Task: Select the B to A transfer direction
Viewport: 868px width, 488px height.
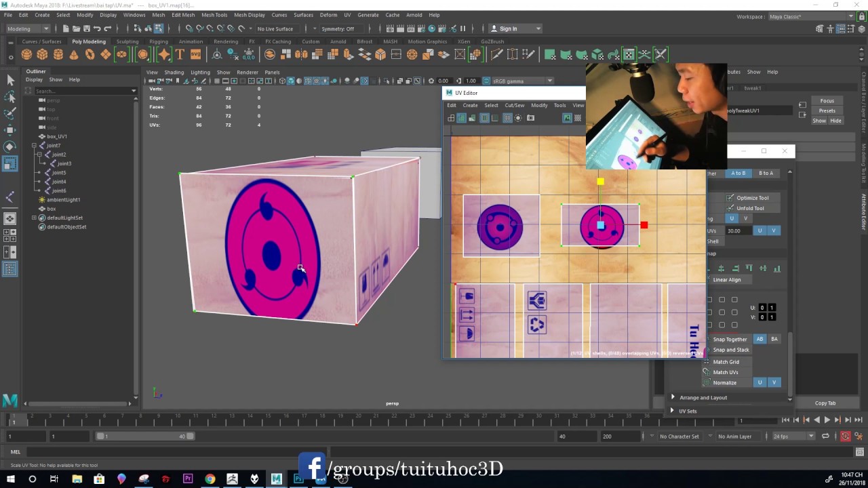Action: point(766,174)
